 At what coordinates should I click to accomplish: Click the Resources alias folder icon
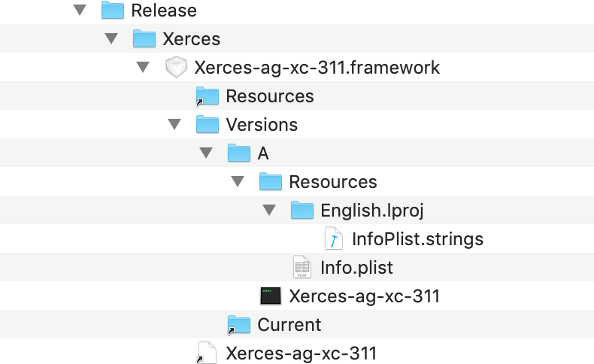207,96
